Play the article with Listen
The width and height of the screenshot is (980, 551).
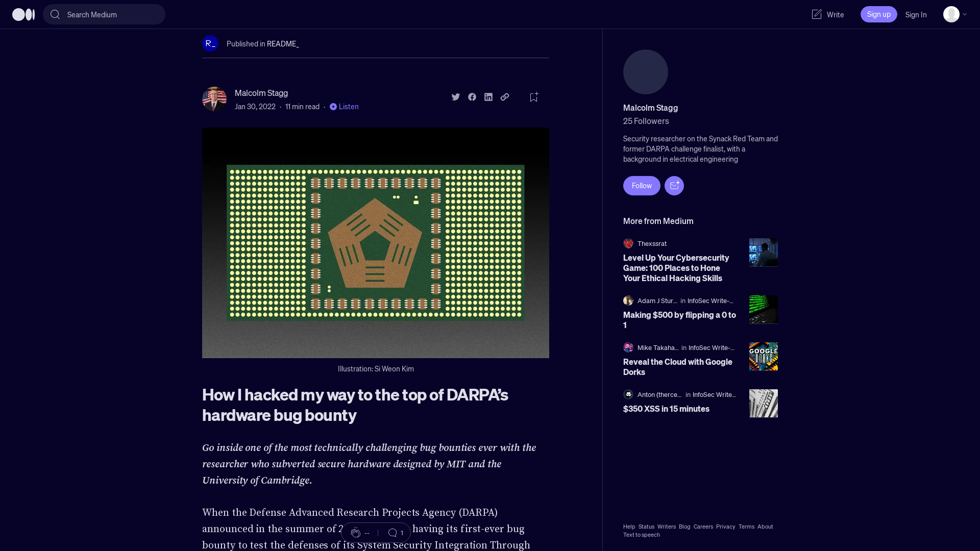(x=344, y=107)
